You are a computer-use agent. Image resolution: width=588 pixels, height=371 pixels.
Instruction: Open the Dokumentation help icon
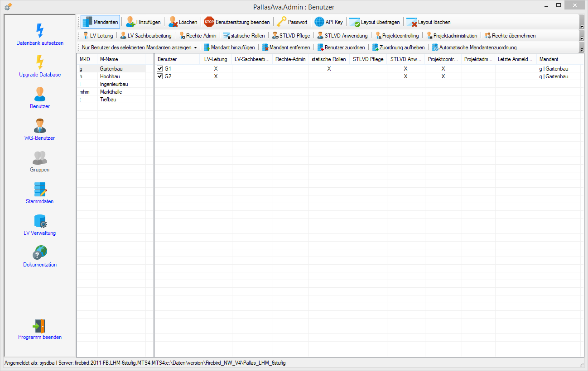click(x=40, y=252)
